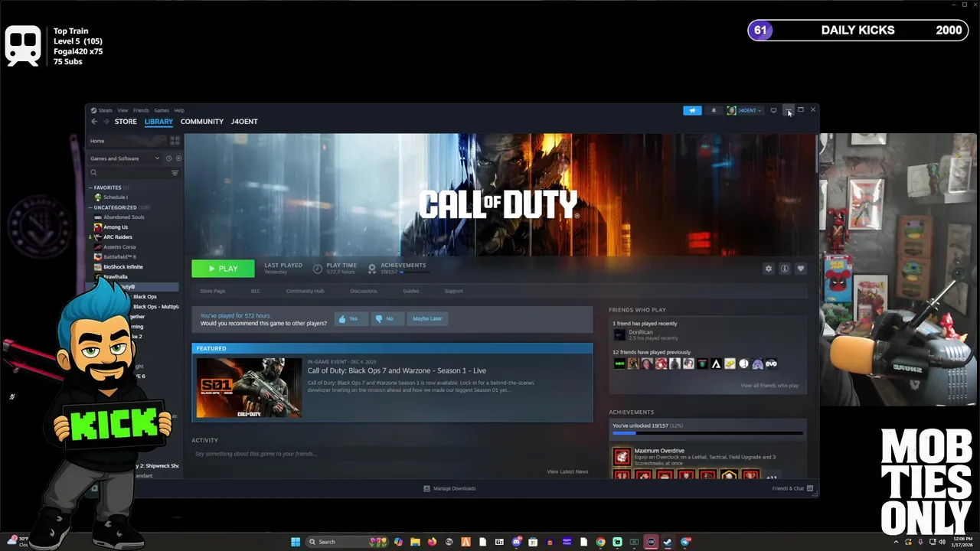Open the J4OENT account dropdown
Image resolution: width=980 pixels, height=551 pixels.
(744, 110)
